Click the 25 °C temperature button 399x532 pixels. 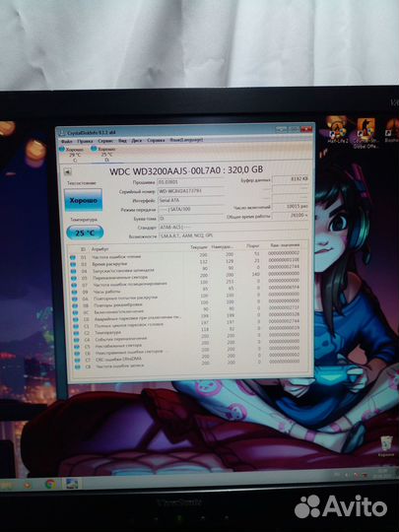[x=85, y=233]
